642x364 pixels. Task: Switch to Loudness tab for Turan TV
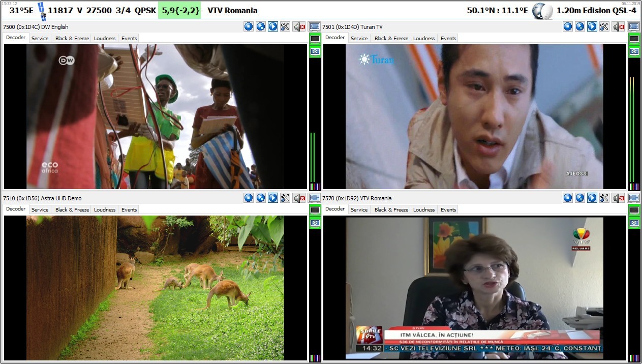click(x=424, y=38)
